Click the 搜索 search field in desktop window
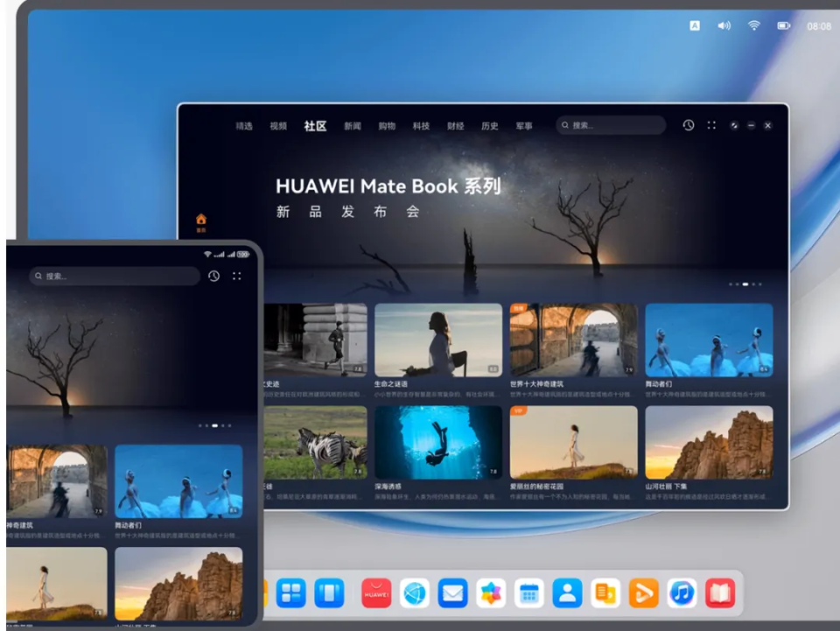 (611, 125)
